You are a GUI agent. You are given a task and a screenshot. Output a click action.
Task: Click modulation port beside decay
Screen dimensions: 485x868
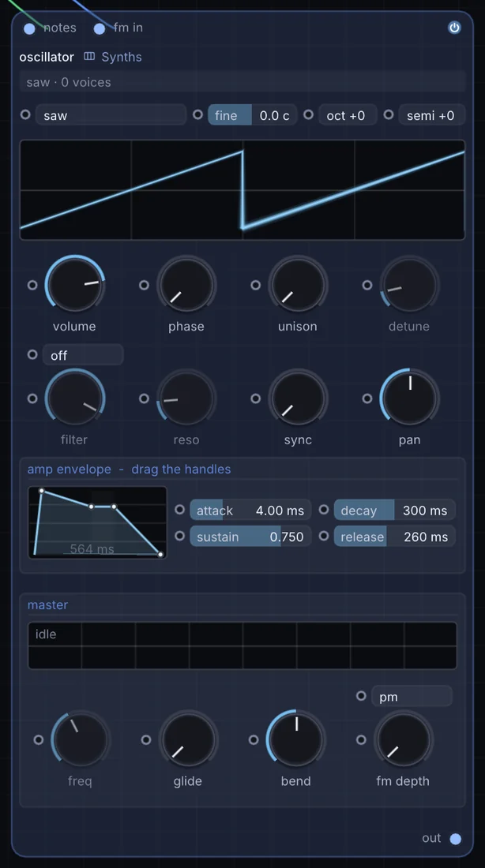pos(324,509)
